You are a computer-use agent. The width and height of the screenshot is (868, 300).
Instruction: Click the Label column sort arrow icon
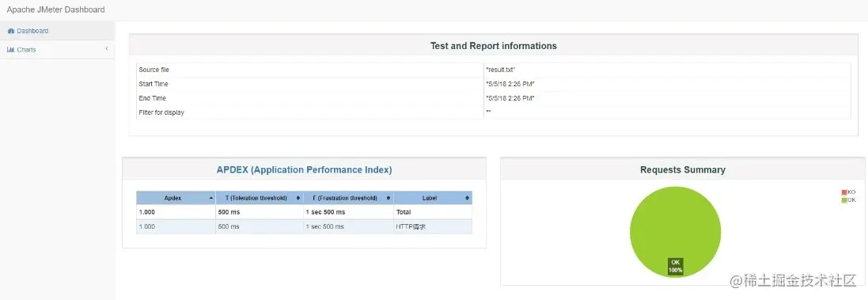(467, 198)
